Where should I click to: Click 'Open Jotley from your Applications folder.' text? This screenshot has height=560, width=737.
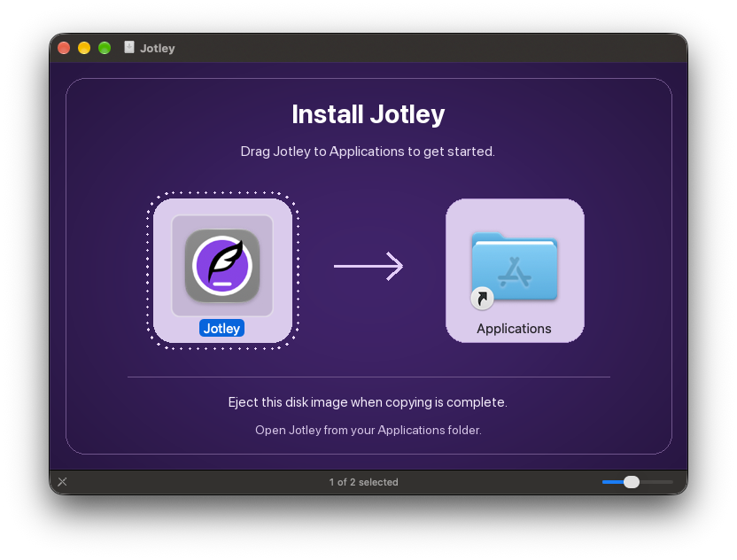pos(368,431)
